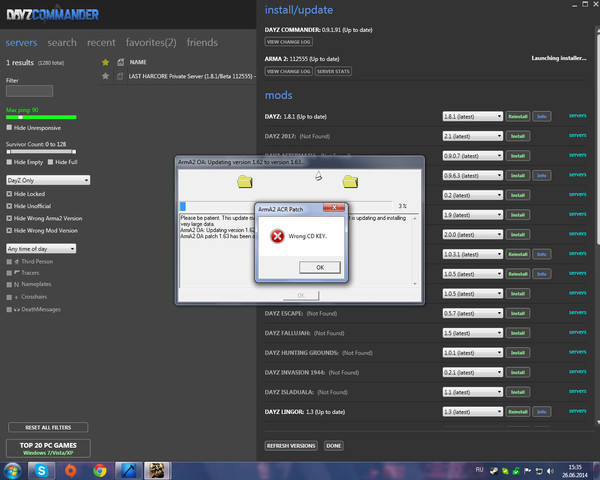Click the RU language indicator in tray
The height and width of the screenshot is (480, 600).
[x=479, y=470]
